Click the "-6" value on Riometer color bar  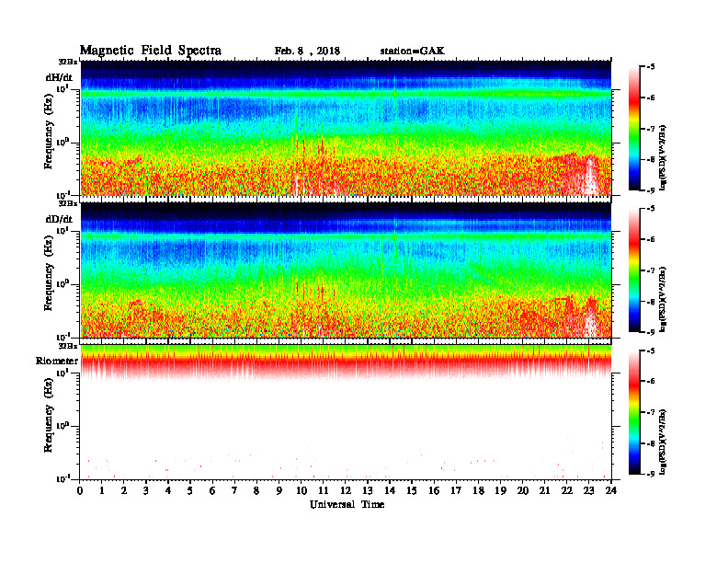(651, 382)
